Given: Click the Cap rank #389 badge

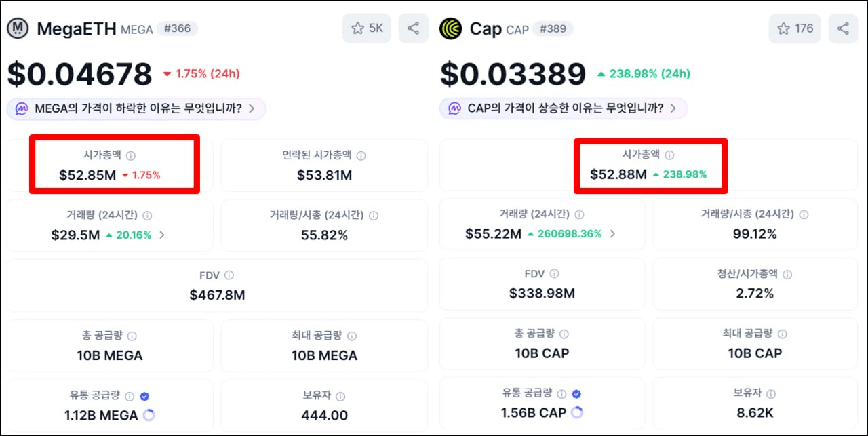Looking at the screenshot, I should pos(553,28).
